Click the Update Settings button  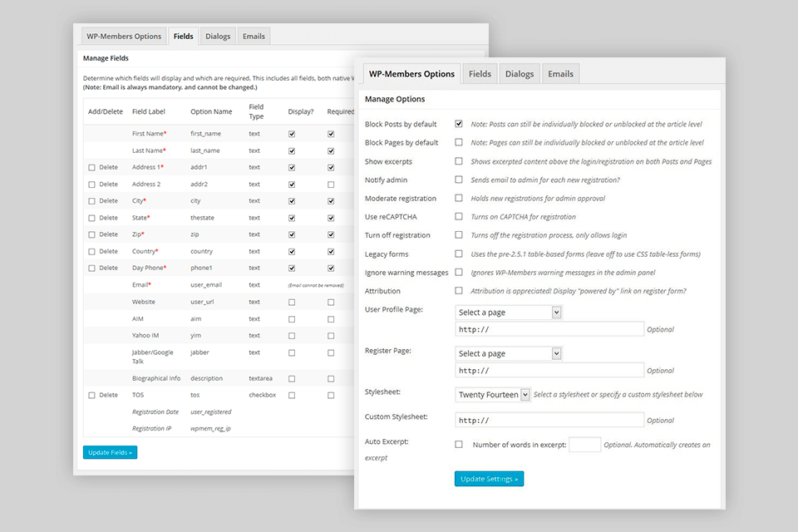point(489,479)
